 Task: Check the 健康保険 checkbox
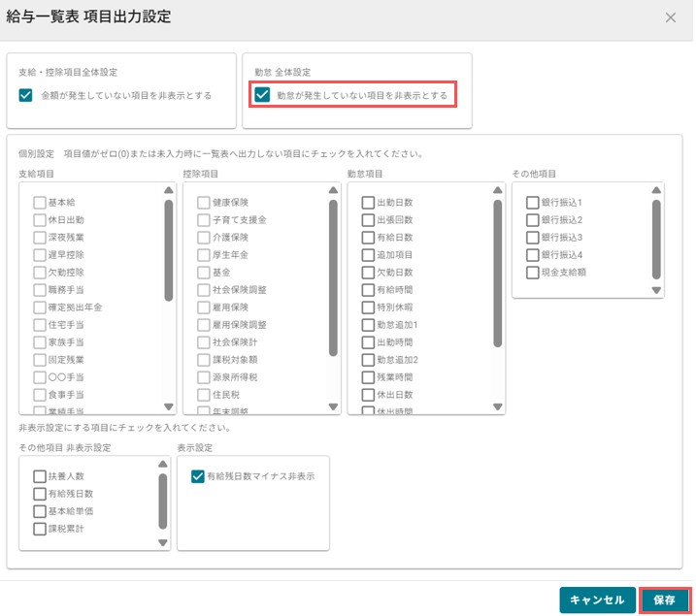point(204,203)
